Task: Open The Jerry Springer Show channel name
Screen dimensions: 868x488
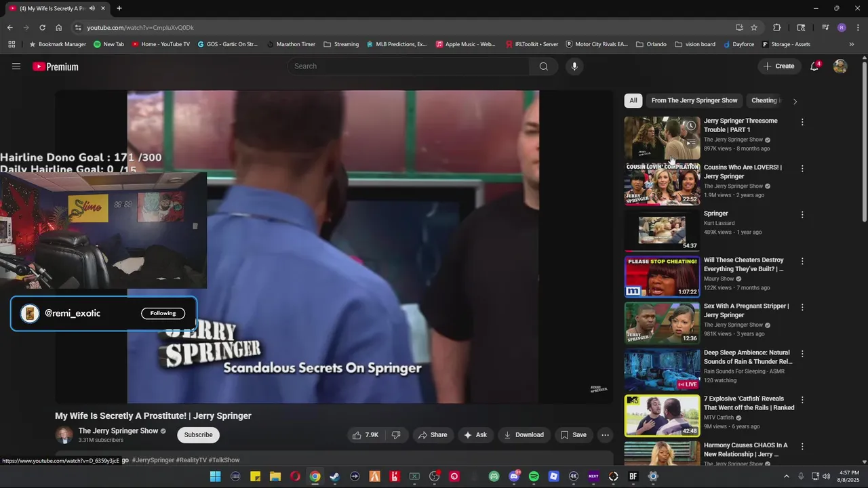Action: [x=118, y=431]
